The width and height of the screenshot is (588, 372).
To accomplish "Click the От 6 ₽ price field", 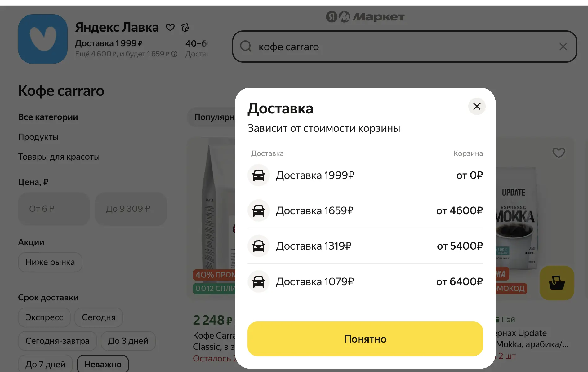I will [54, 209].
